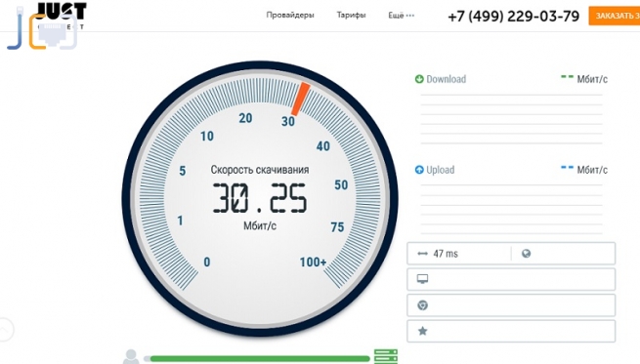The height and width of the screenshot is (364, 640).
Task: Call the +7 (499) 229-03-79 phone link
Action: click(514, 17)
